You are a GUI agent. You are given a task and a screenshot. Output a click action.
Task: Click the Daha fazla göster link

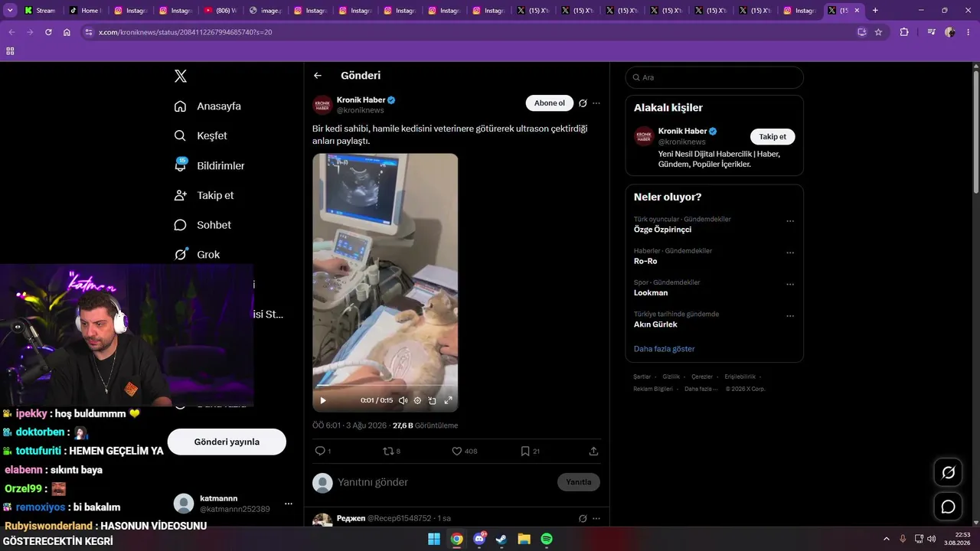tap(665, 349)
